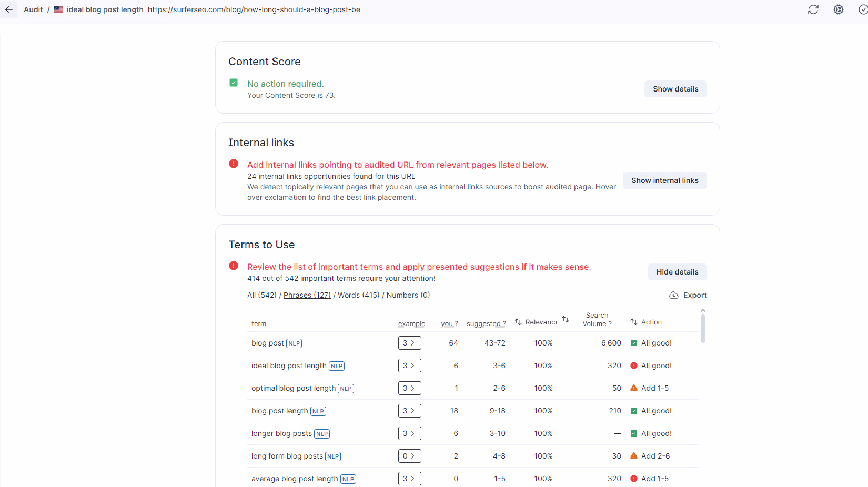Screen dimensions: 868x487
Task: Click sort arrows icon before Action
Action: click(x=634, y=322)
